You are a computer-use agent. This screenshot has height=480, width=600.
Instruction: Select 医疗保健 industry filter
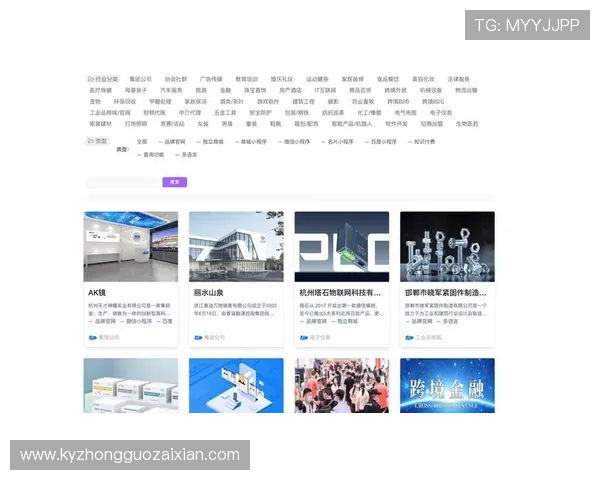tap(101, 90)
